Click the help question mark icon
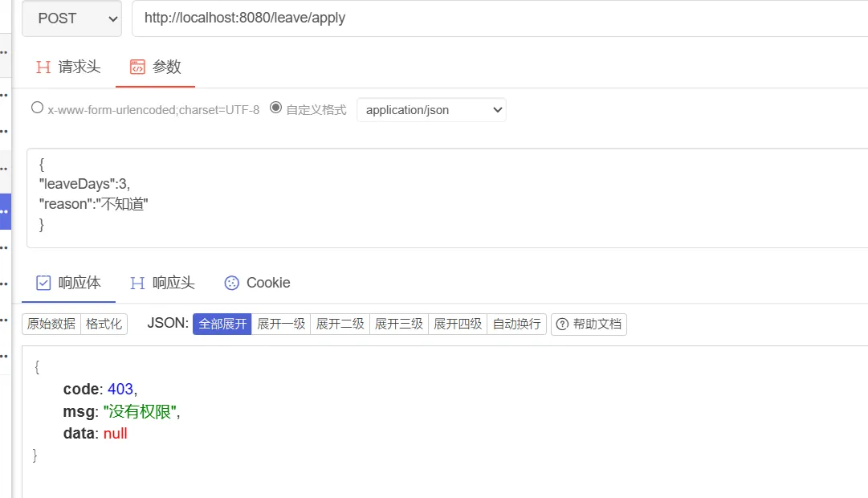Image resolution: width=868 pixels, height=498 pixels. 562,325
